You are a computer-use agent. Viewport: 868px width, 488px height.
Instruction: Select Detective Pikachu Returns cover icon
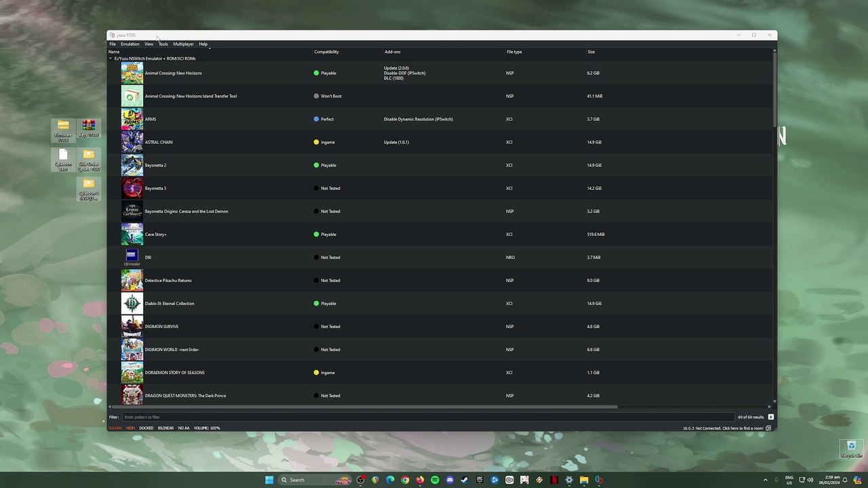[x=132, y=281]
